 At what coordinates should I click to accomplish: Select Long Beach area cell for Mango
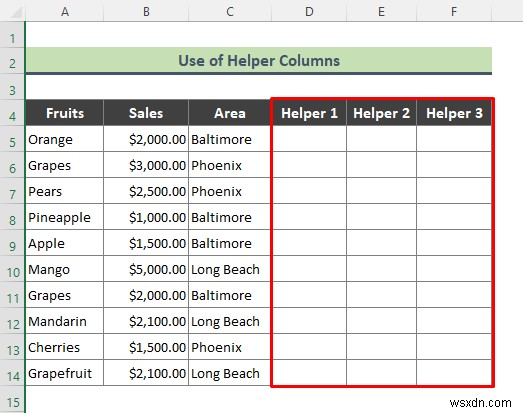230,269
